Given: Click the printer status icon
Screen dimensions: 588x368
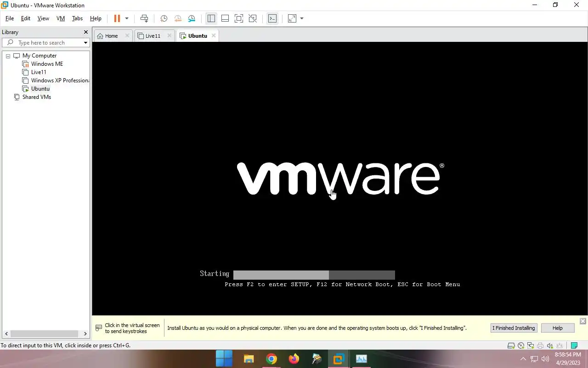Looking at the screenshot, I should [540, 345].
